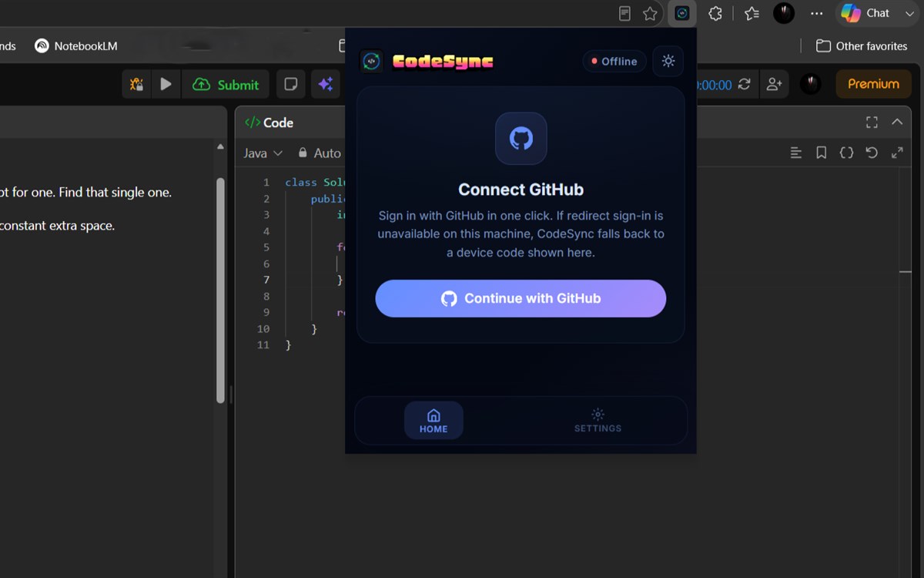Open the browser three-dot more menu

tap(817, 13)
